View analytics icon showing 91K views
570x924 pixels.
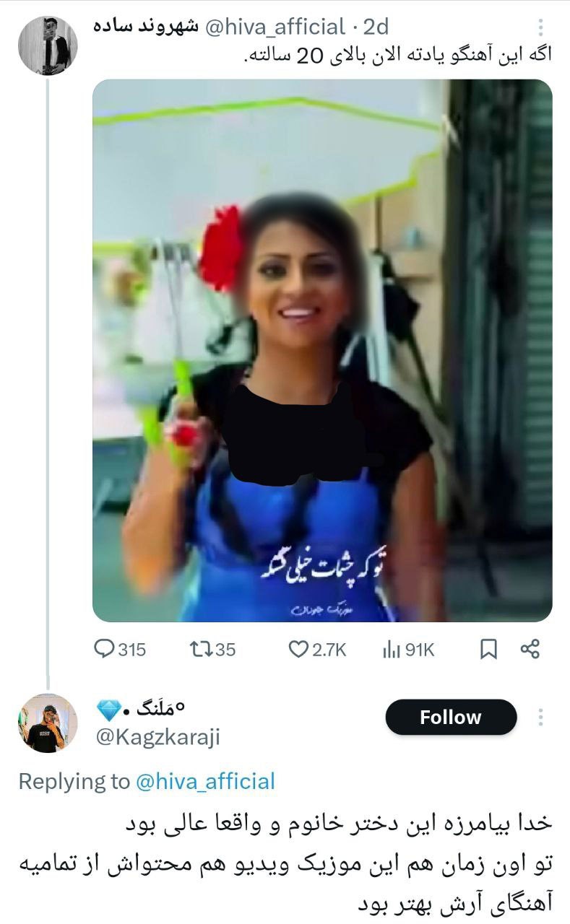tap(391, 650)
